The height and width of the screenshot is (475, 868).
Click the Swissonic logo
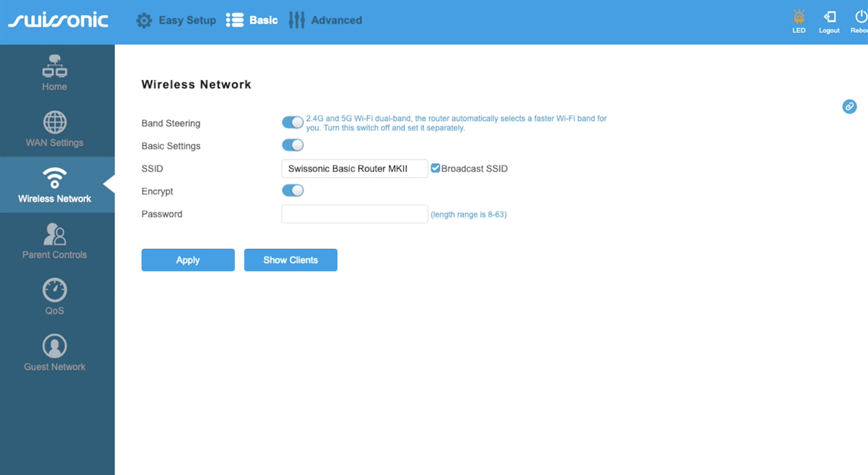pos(58,20)
